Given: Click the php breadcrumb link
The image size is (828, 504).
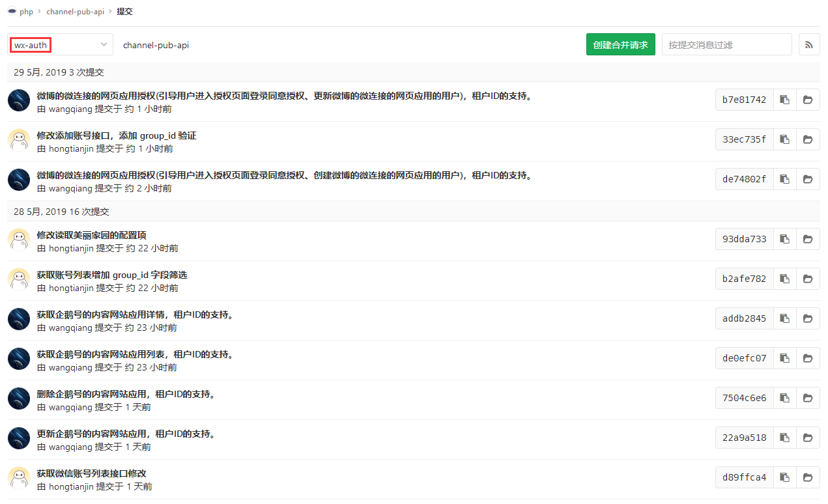Looking at the screenshot, I should (x=26, y=12).
